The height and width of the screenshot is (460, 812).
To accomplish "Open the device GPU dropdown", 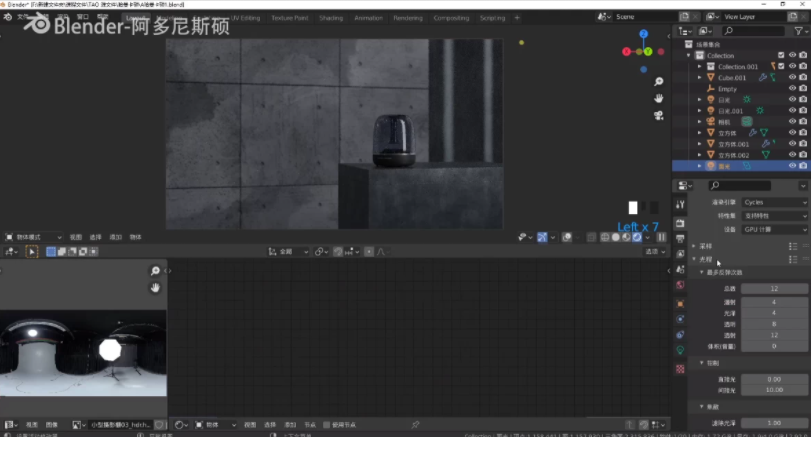I will pos(774,229).
